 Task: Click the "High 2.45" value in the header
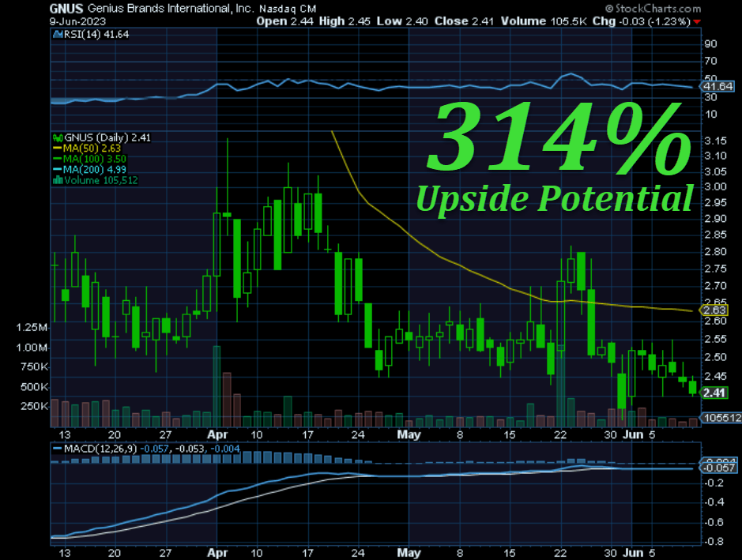tap(345, 21)
